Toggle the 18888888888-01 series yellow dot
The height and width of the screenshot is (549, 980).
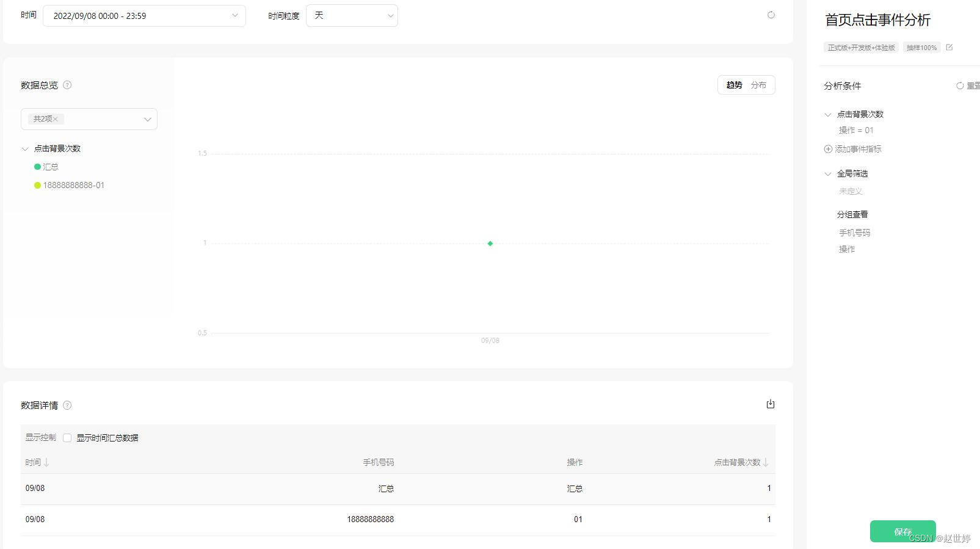(x=37, y=185)
